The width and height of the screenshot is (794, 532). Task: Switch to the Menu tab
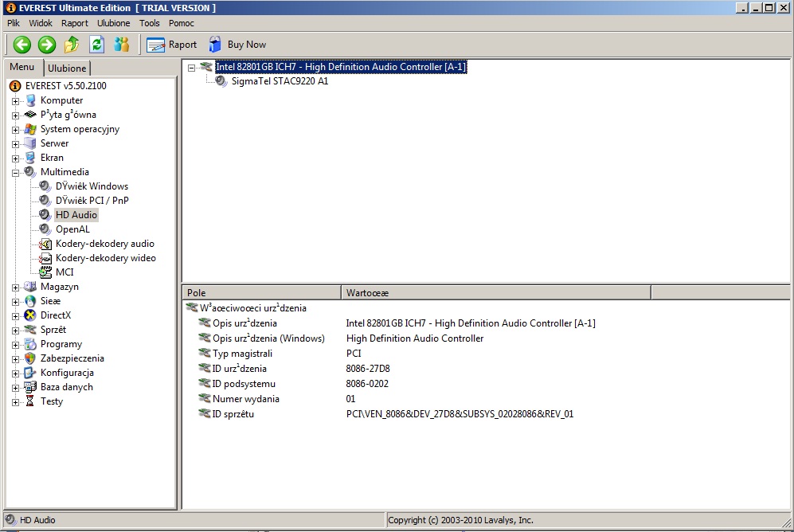click(x=22, y=68)
